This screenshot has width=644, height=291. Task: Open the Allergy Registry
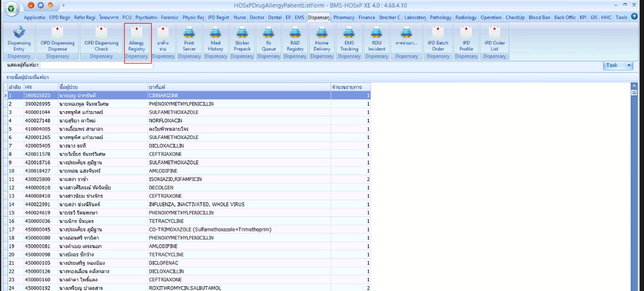click(137, 41)
